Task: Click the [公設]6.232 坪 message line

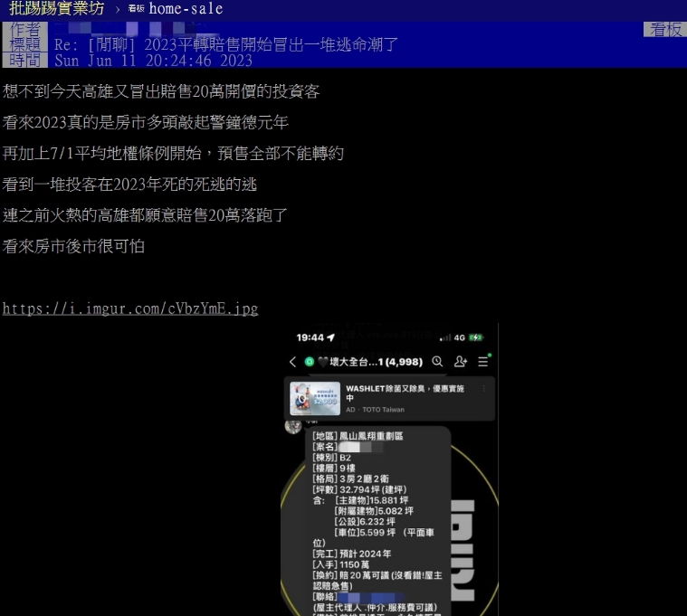Action: click(365, 522)
